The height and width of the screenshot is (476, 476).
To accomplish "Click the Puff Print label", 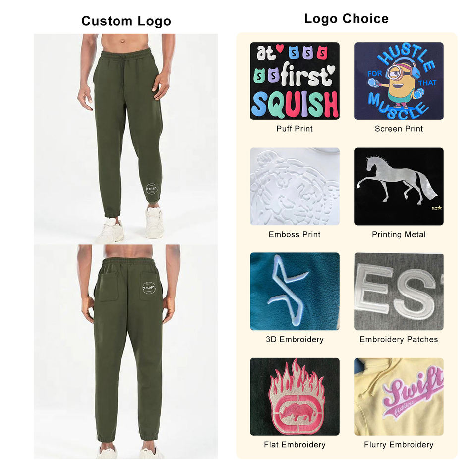I will tap(294, 129).
